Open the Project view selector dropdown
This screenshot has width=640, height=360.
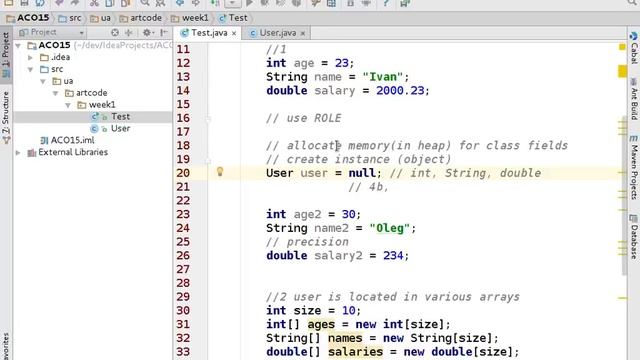coord(51,32)
